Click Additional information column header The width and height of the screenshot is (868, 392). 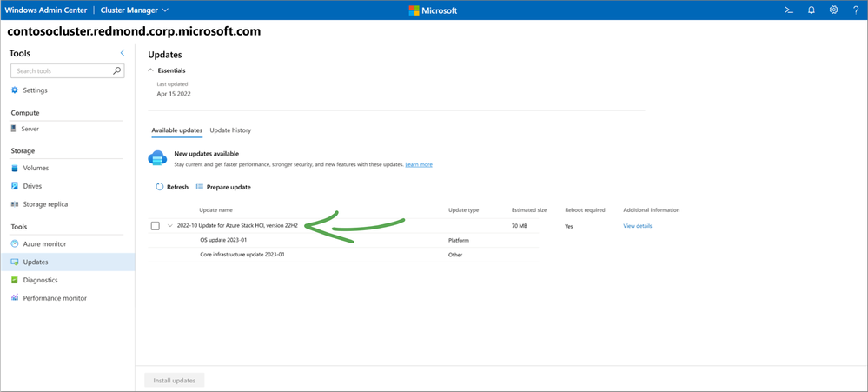coord(652,210)
